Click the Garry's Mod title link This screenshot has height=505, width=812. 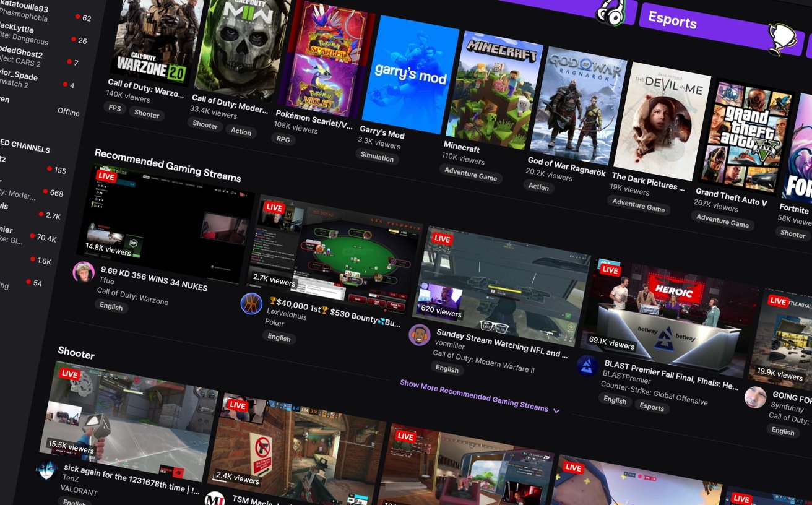382,132
